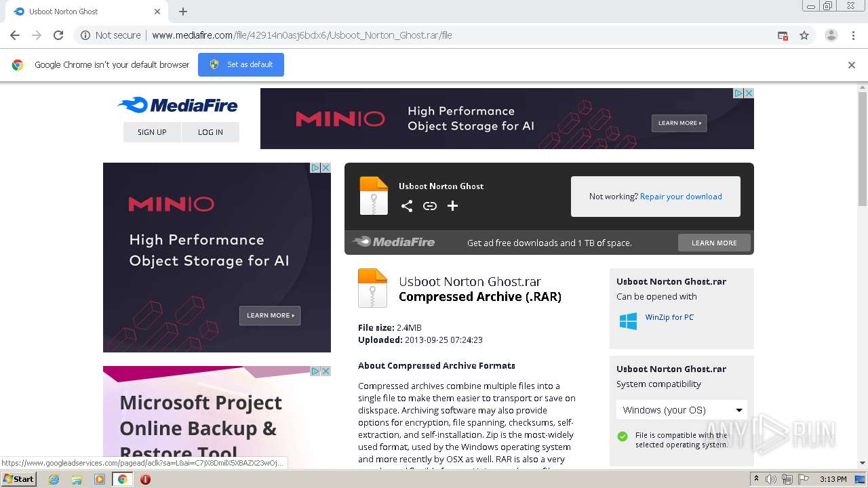Image resolution: width=868 pixels, height=488 pixels.
Task: Click the volume icon in system tray
Action: click(771, 479)
